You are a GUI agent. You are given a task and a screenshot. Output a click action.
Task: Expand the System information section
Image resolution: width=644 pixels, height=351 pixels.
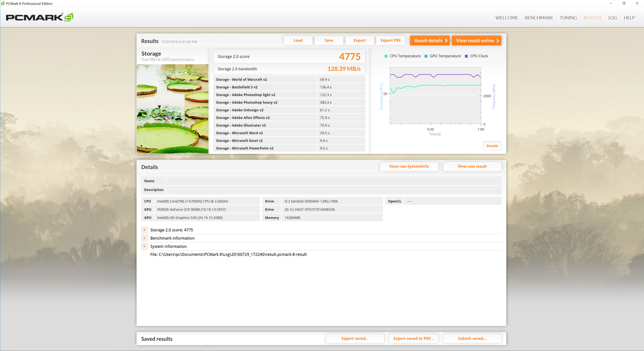tap(145, 246)
